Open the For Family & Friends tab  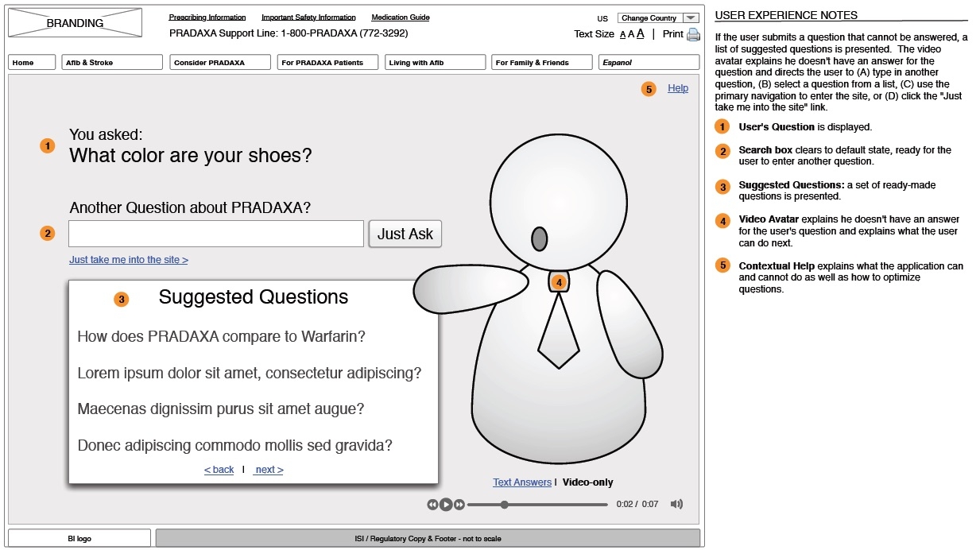pos(542,62)
